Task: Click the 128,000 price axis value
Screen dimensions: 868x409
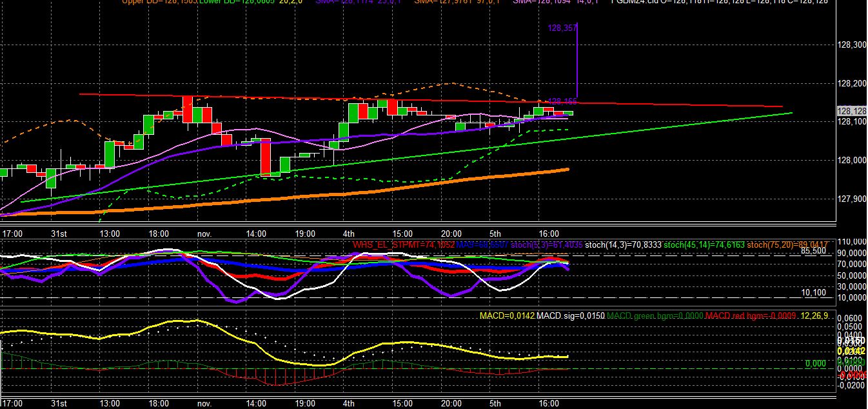Action: [852, 161]
